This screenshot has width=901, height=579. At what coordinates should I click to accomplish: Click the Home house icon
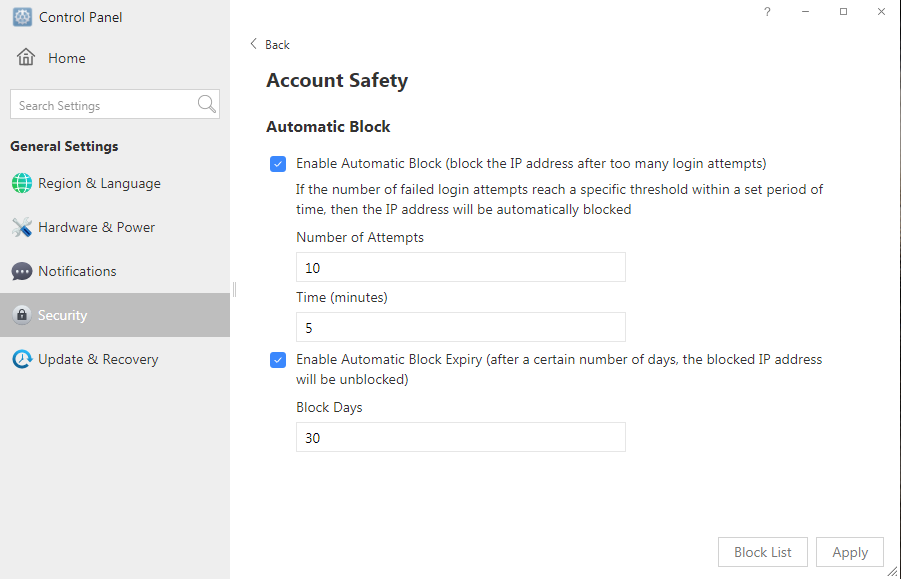click(26, 57)
